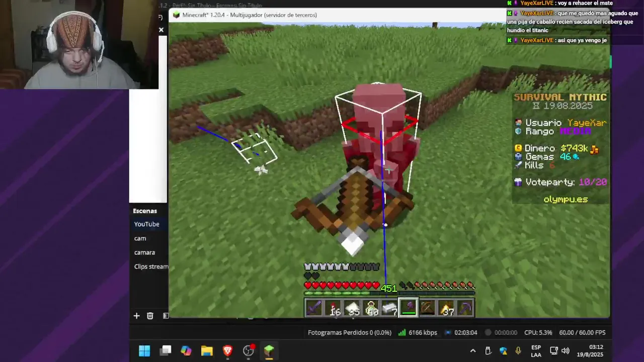This screenshot has height=362, width=644.
Task: Switch to Minecraft in the taskbar
Action: coord(269,350)
